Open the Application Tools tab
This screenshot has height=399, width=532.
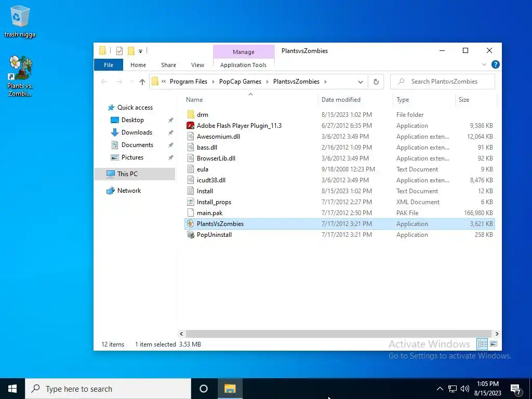(243, 65)
